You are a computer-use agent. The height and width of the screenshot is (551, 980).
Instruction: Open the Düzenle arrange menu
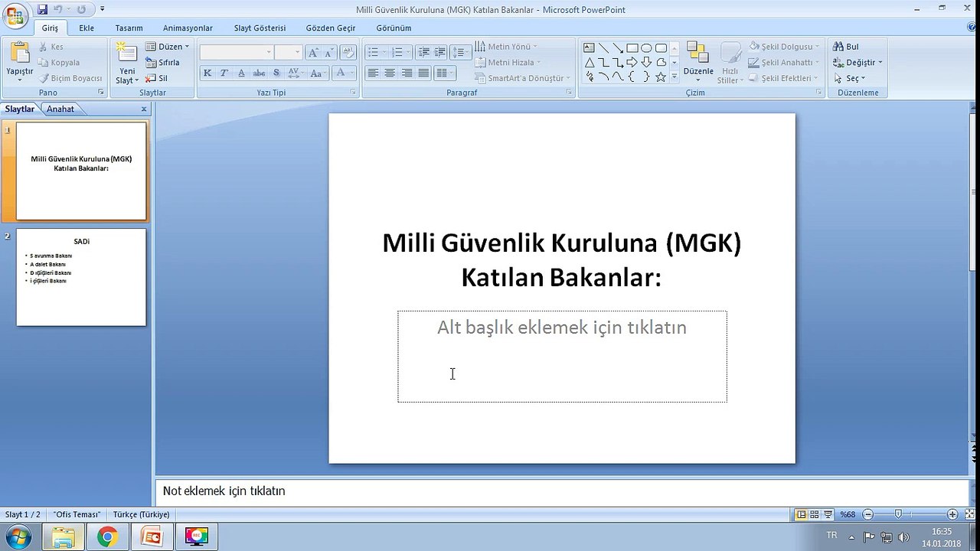coord(697,62)
